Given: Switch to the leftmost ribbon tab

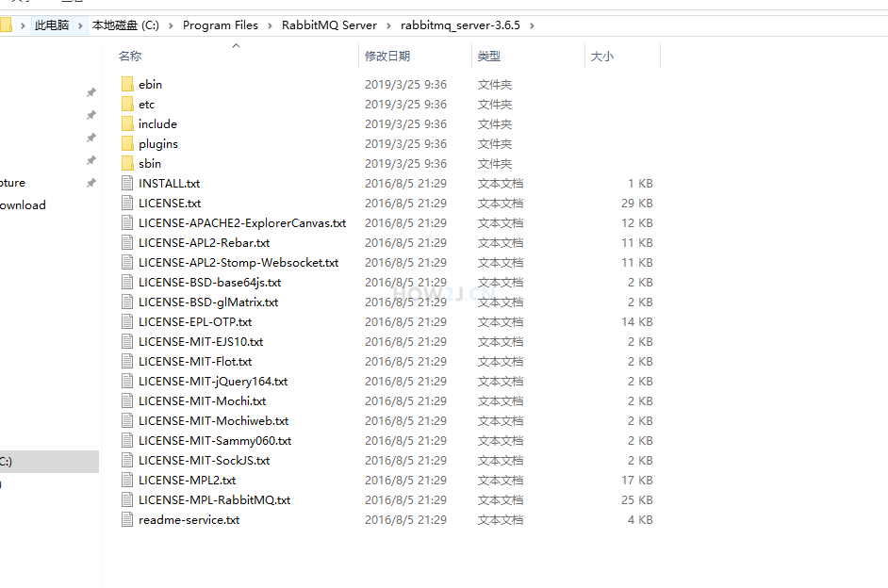Looking at the screenshot, I should pos(19,3).
